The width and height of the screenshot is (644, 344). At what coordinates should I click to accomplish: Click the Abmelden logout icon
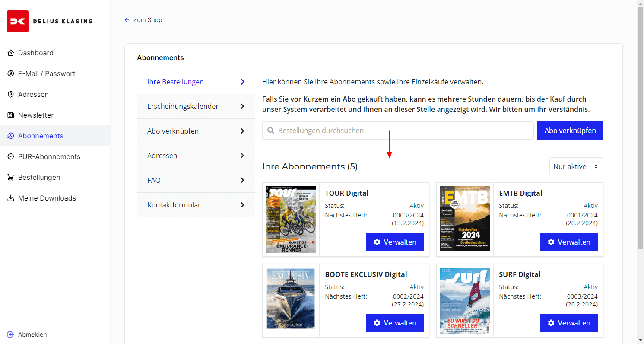click(x=11, y=334)
